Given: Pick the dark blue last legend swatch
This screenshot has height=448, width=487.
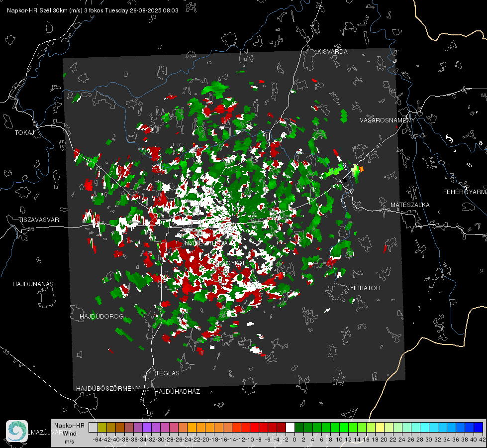Looking at the screenshot, I should [479, 427].
